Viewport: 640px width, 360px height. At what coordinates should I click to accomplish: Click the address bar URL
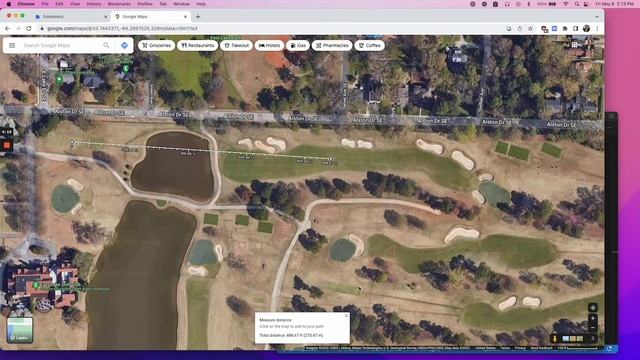(x=122, y=29)
